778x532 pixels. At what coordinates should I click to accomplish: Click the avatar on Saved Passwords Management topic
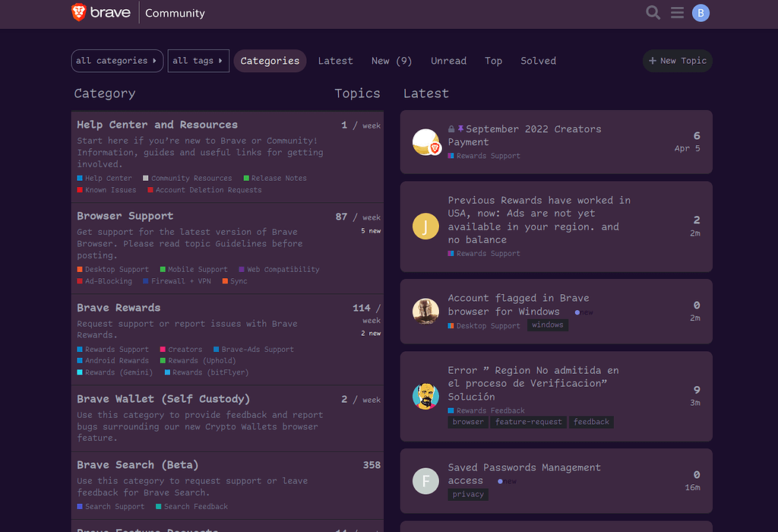[425, 480]
